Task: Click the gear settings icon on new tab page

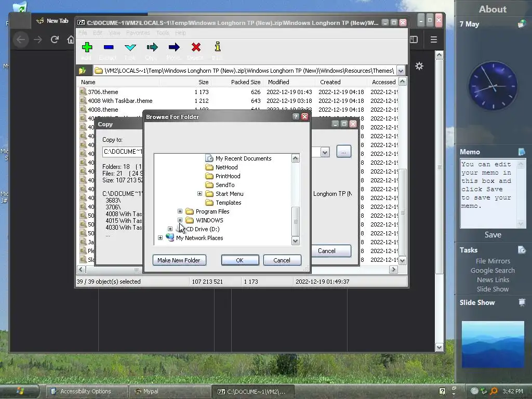Action: click(x=419, y=66)
